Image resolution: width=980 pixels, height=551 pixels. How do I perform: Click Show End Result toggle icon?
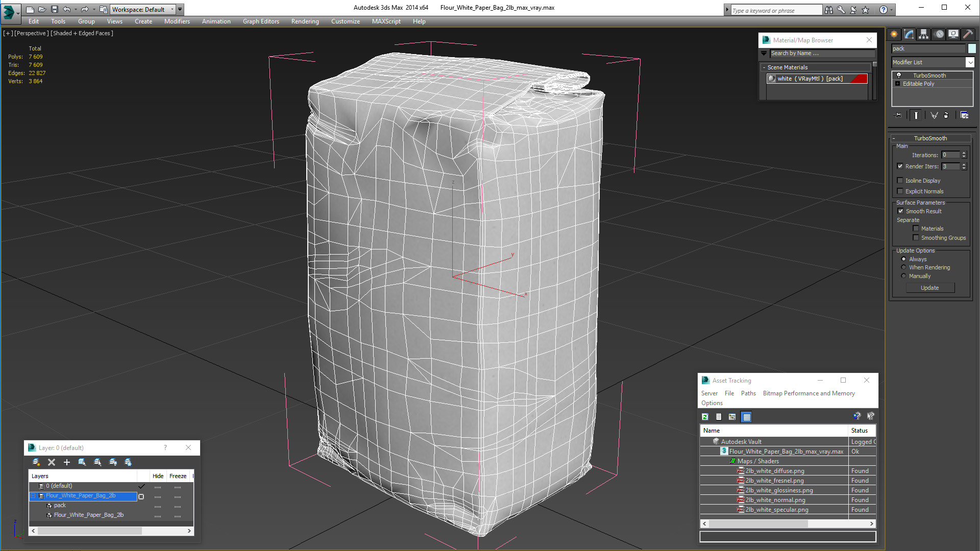[916, 115]
